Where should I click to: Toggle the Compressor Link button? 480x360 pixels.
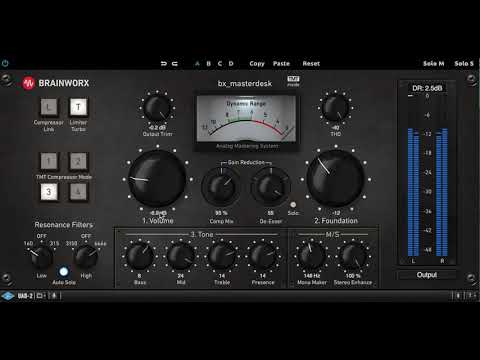(49, 107)
